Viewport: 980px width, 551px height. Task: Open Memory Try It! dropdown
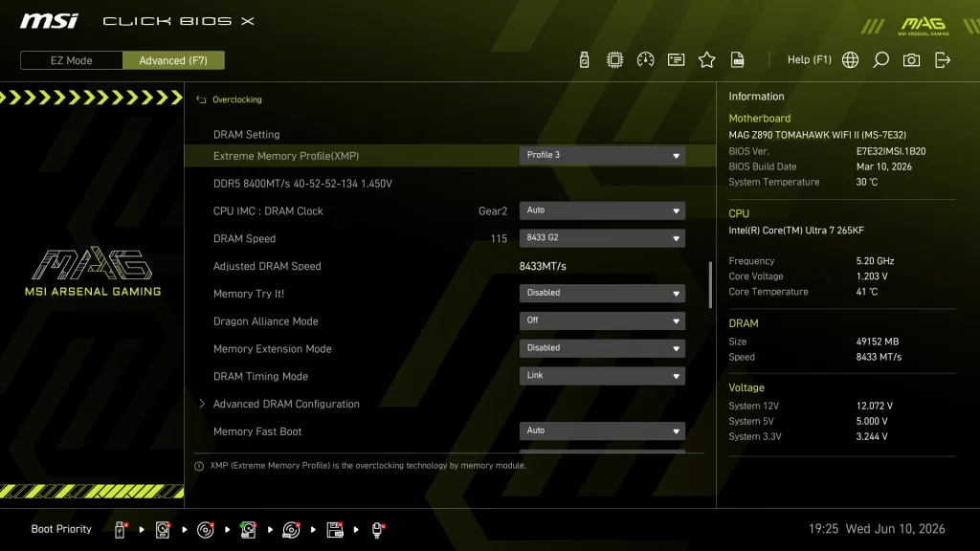coord(602,293)
